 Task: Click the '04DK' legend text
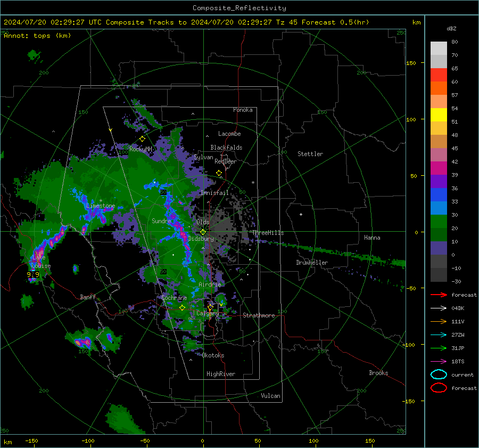coord(458,308)
